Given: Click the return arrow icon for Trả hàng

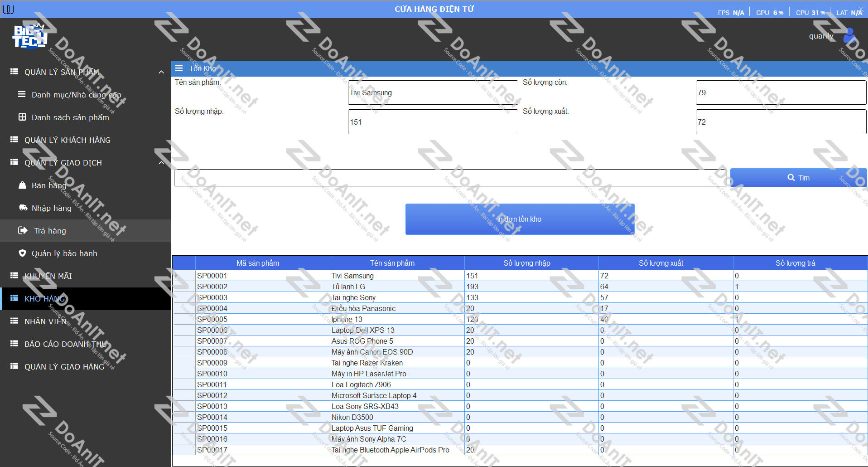Looking at the screenshot, I should tap(23, 231).
